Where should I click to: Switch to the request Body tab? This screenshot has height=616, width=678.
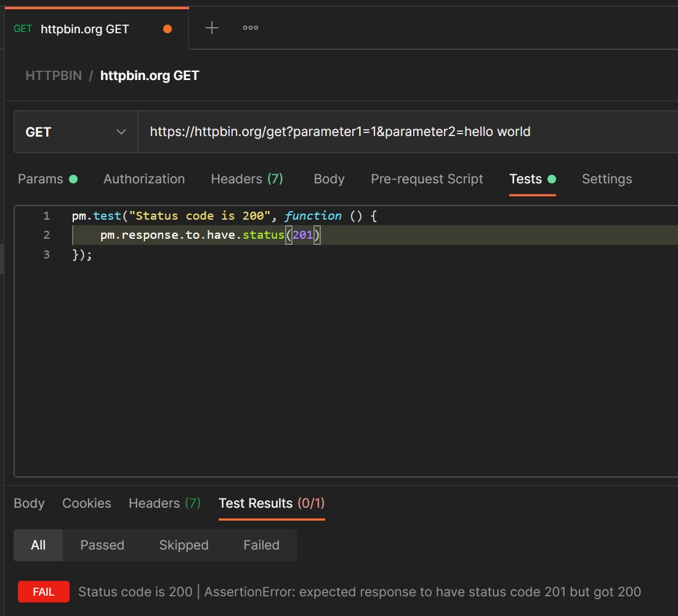(x=329, y=179)
